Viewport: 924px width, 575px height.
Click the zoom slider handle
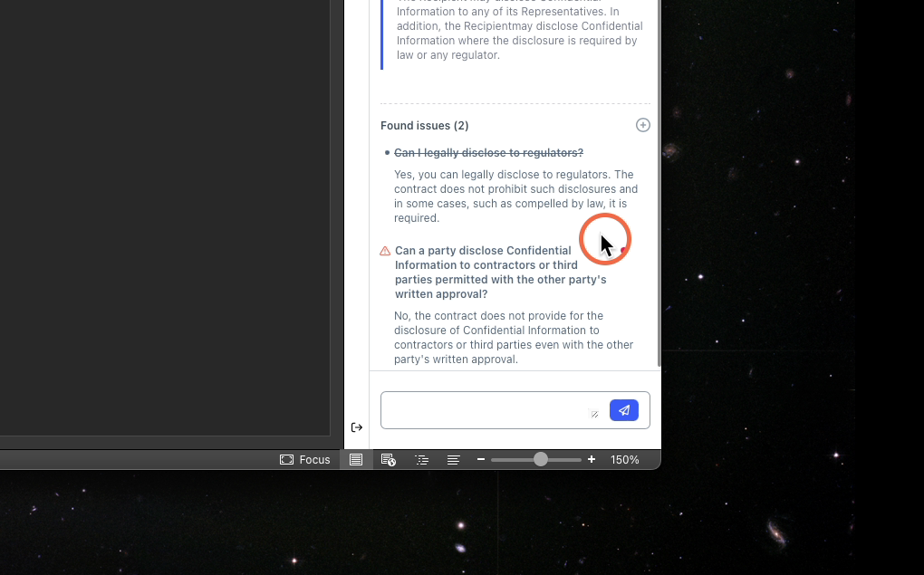541,459
